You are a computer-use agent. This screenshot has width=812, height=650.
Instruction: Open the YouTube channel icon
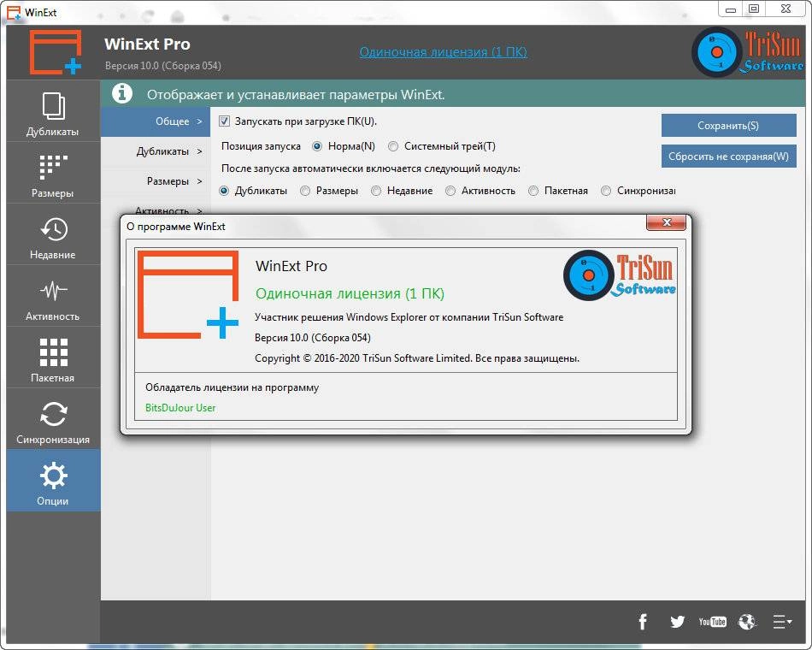pos(713,622)
